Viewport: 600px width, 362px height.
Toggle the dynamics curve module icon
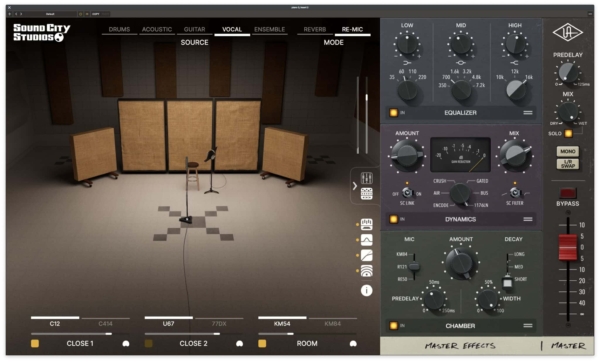pos(367,255)
